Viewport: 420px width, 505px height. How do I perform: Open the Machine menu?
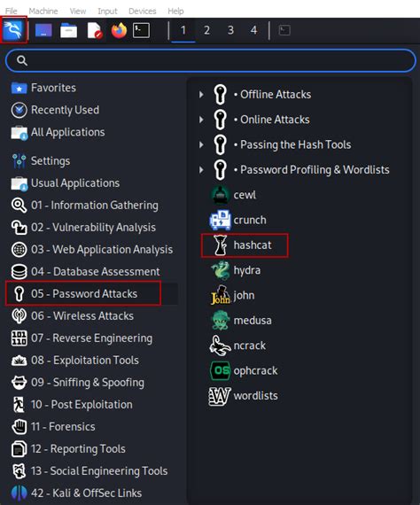(x=43, y=11)
